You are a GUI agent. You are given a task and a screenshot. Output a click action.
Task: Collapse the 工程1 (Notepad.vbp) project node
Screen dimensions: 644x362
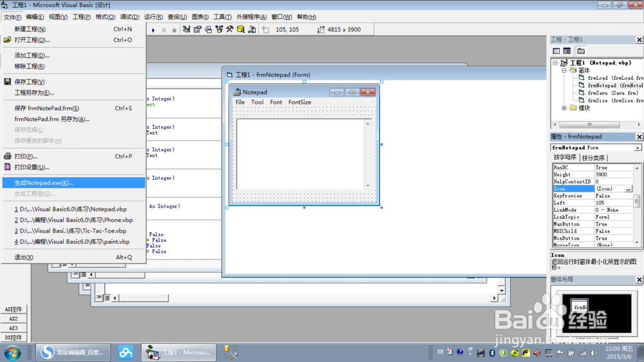click(555, 63)
